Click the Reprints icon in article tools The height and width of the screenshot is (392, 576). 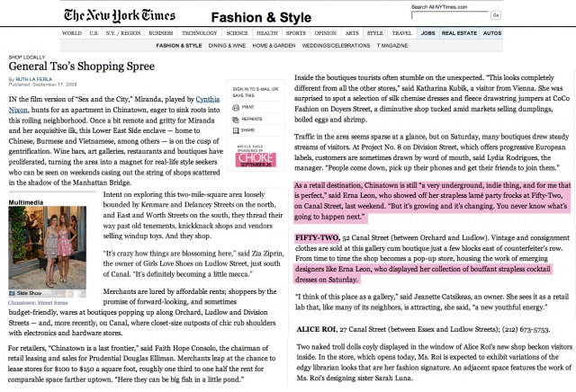(236, 120)
